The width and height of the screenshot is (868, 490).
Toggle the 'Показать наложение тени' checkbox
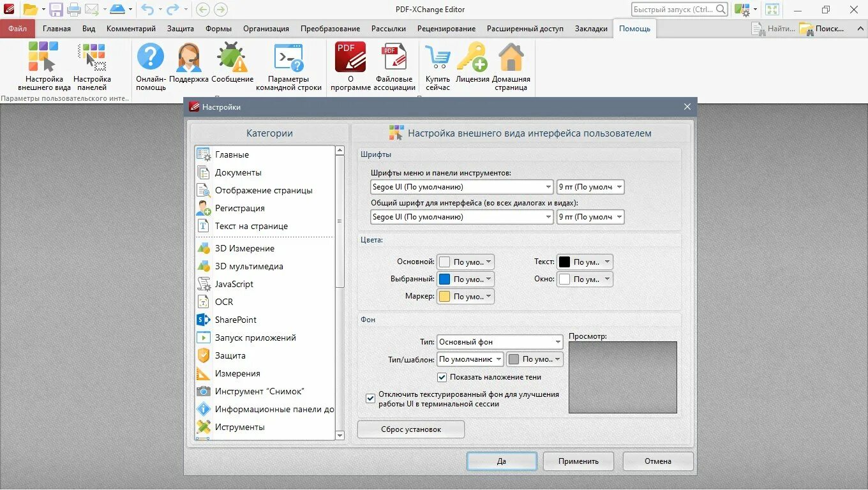pos(442,377)
